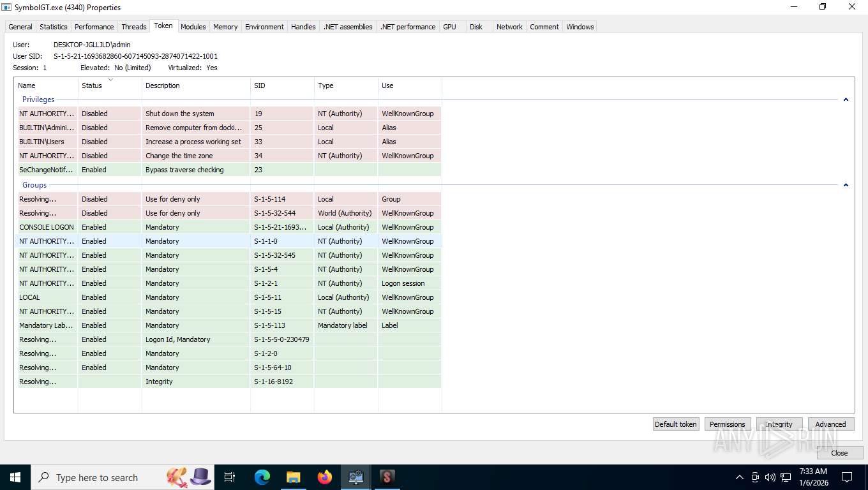Click the 'Logon session' use cell
The image size is (868, 490).
click(x=410, y=283)
